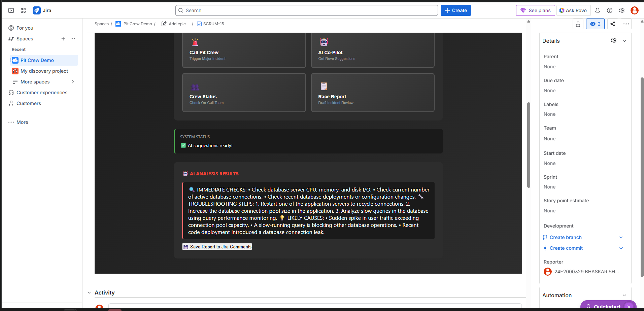Expand the Create commit dropdown arrow
This screenshot has height=311, width=644.
(621, 248)
